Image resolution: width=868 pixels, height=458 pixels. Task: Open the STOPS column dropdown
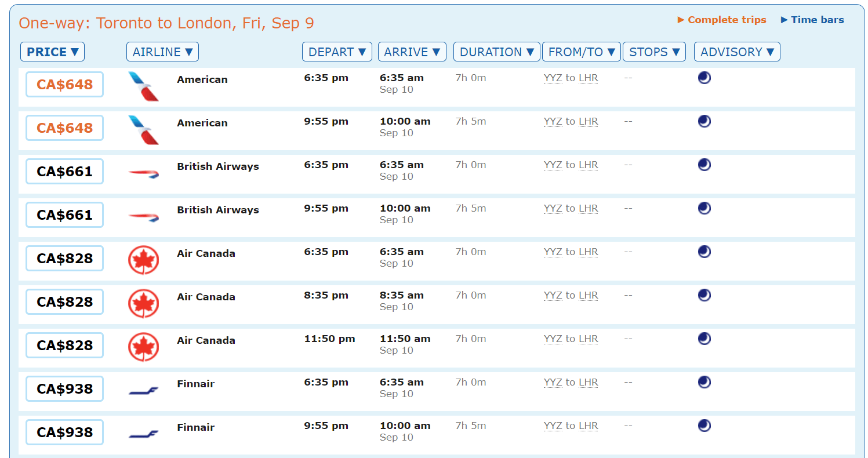tap(654, 52)
